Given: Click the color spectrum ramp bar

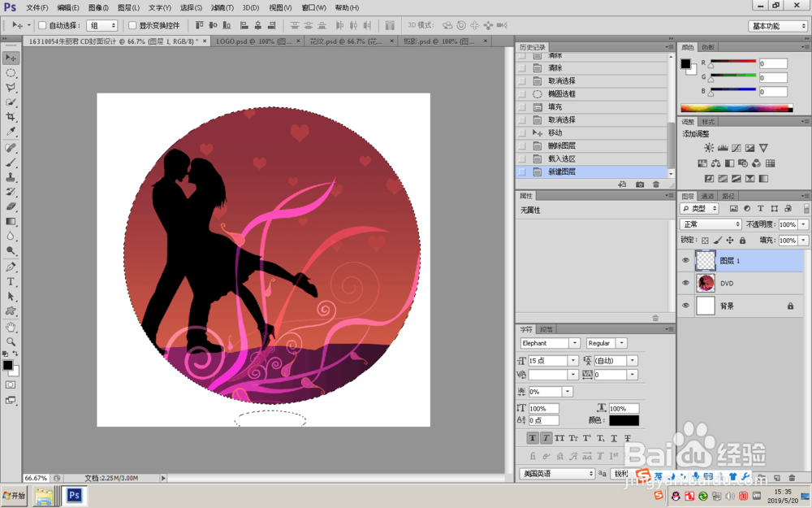Looking at the screenshot, I should click(x=736, y=108).
